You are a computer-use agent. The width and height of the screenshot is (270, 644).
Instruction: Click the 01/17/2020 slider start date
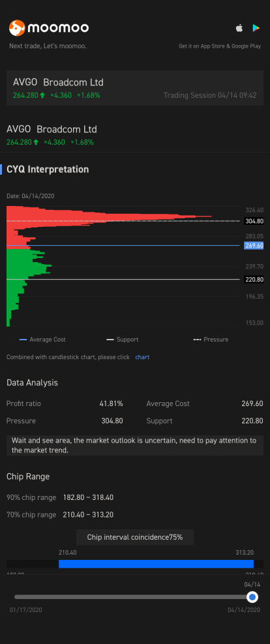(x=26, y=610)
